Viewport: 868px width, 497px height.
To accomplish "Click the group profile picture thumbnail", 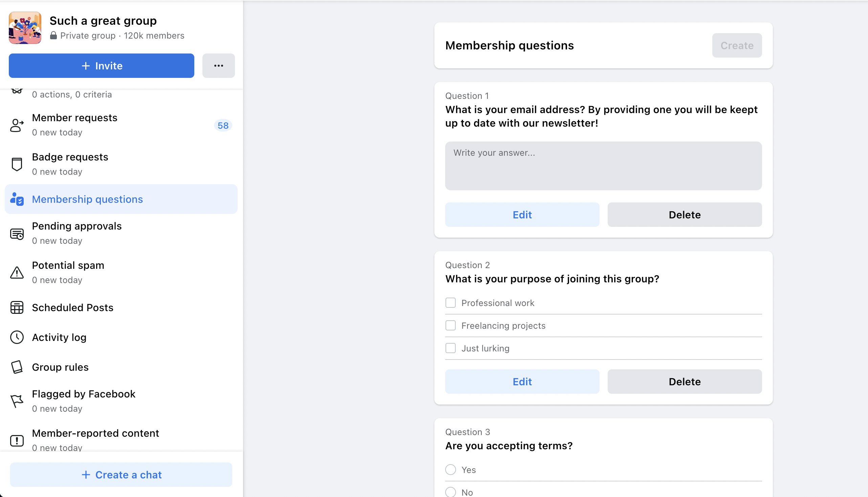I will point(25,28).
